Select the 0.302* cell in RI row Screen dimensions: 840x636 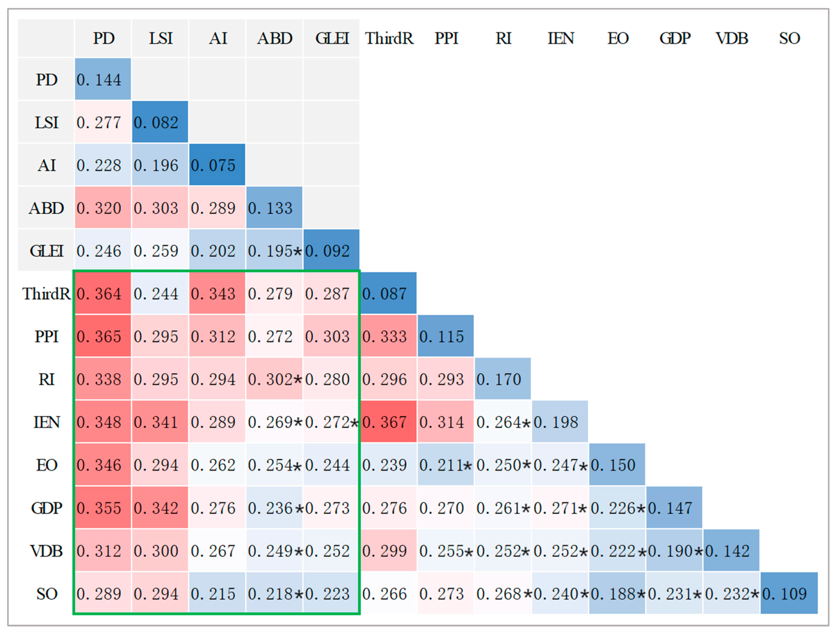(x=274, y=379)
